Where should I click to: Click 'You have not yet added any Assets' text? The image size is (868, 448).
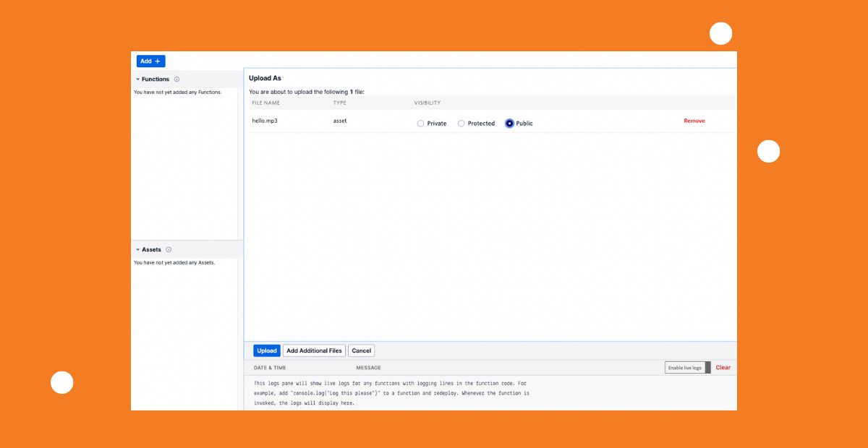pos(174,263)
